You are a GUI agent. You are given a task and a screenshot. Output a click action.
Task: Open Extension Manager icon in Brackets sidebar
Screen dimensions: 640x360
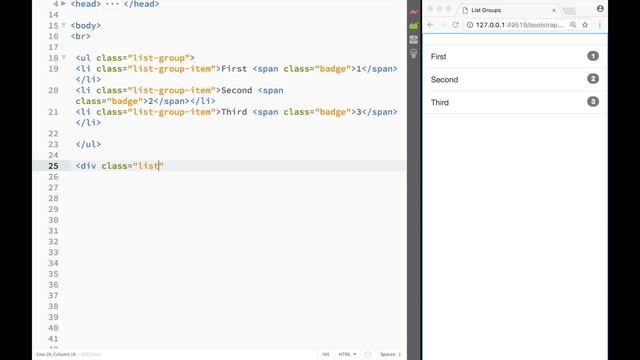coord(413,26)
